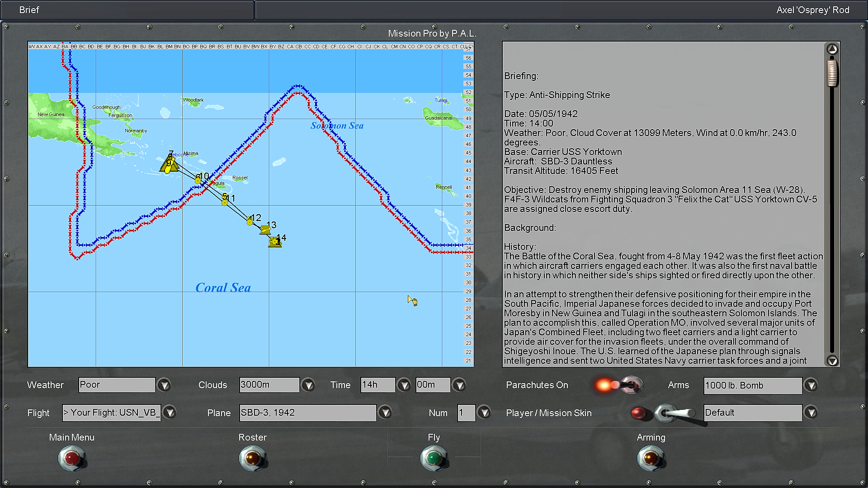The image size is (868, 488).
Task: Click the Flight selection field
Action: click(111, 413)
